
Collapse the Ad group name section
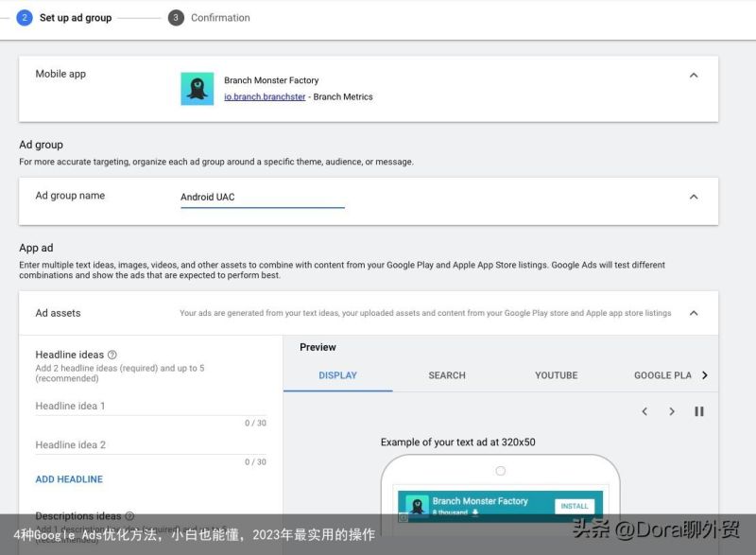694,197
